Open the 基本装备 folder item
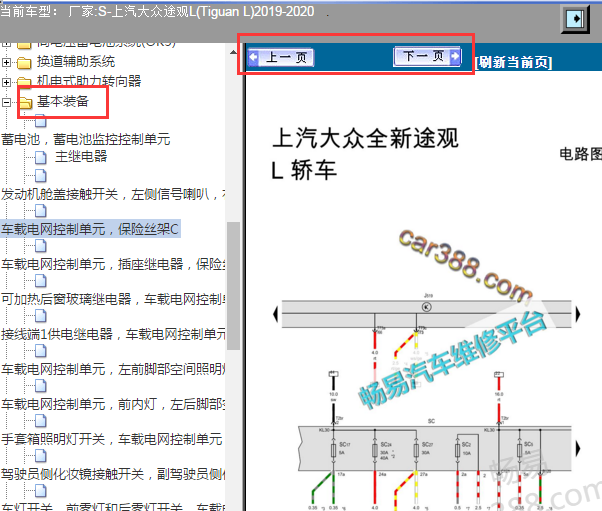The height and width of the screenshot is (511, 602). 63,101
